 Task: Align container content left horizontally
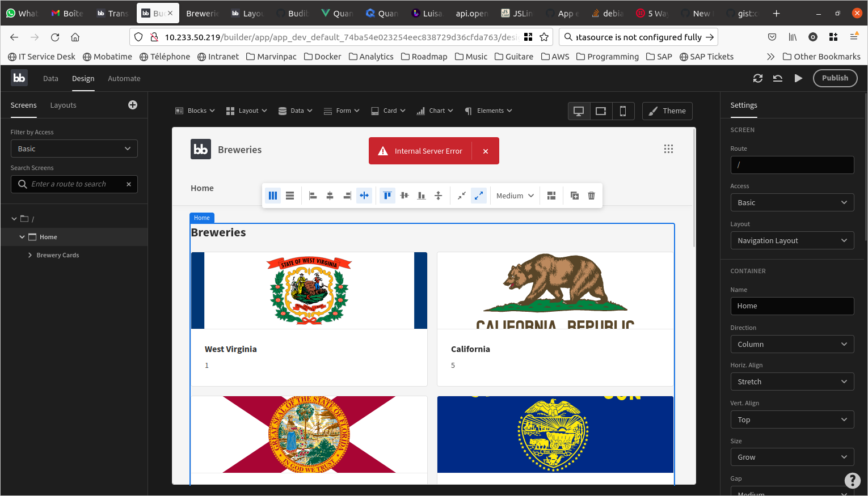pyautogui.click(x=313, y=196)
